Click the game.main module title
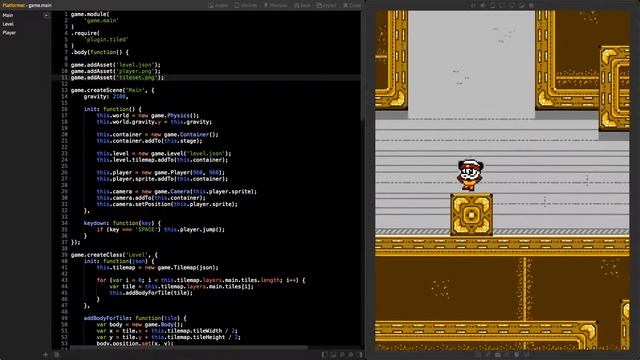 pos(40,5)
